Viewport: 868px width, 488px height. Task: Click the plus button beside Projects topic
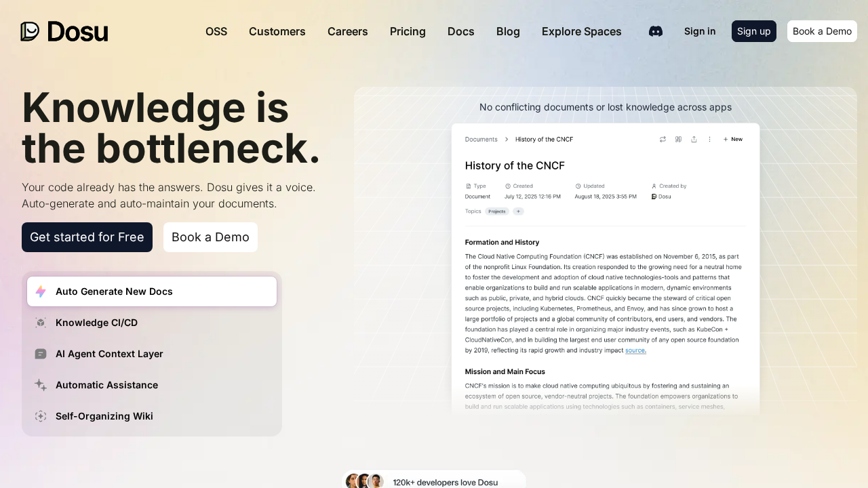[x=518, y=211]
